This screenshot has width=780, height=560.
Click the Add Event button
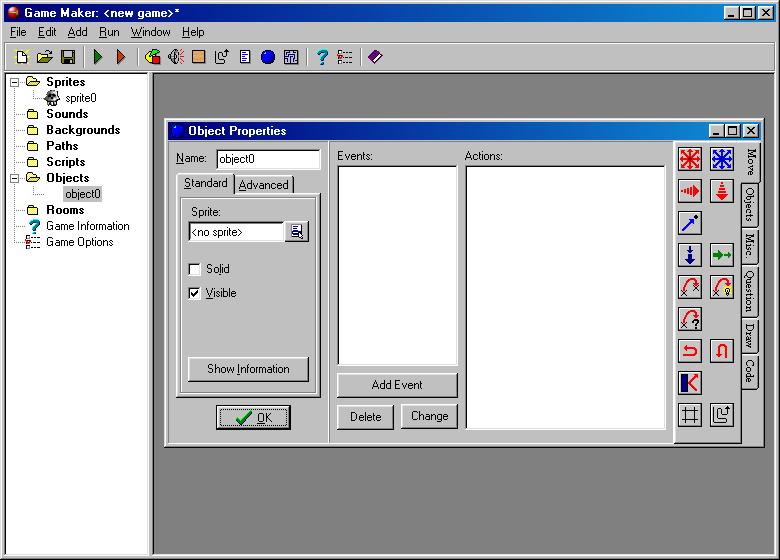pyautogui.click(x=397, y=385)
